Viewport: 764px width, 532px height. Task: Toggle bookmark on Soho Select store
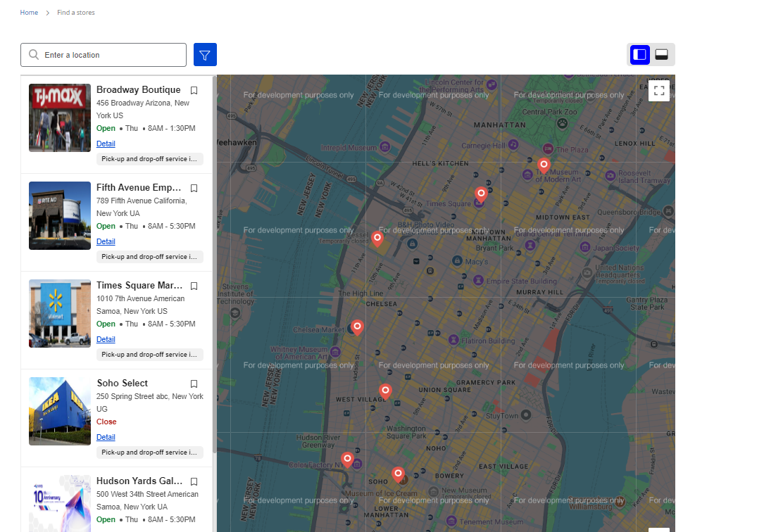[194, 384]
